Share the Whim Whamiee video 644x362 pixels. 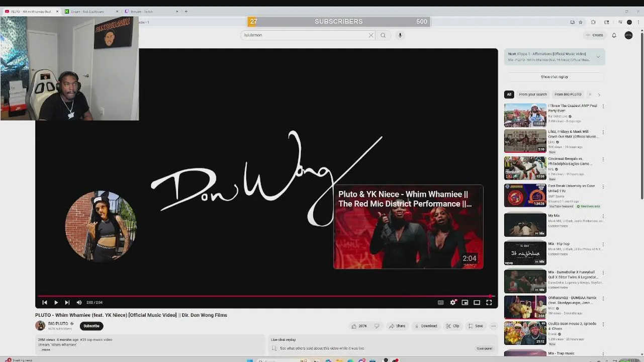[x=397, y=326]
